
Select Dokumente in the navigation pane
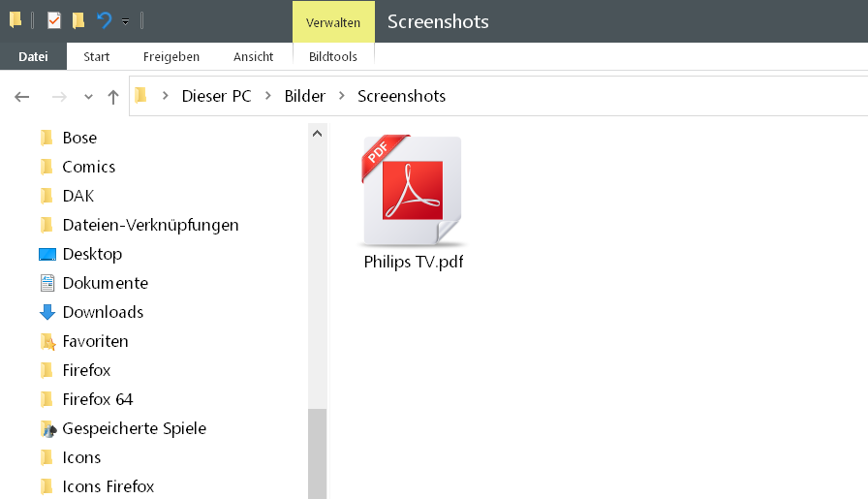pyautogui.click(x=105, y=283)
